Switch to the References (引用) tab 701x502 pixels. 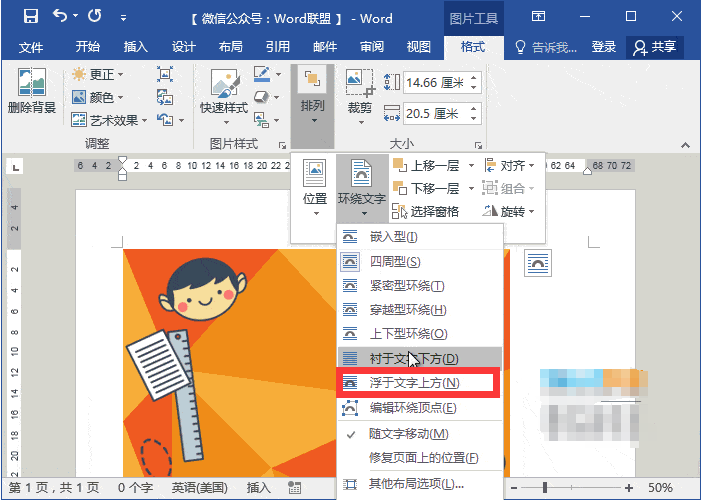(x=278, y=46)
